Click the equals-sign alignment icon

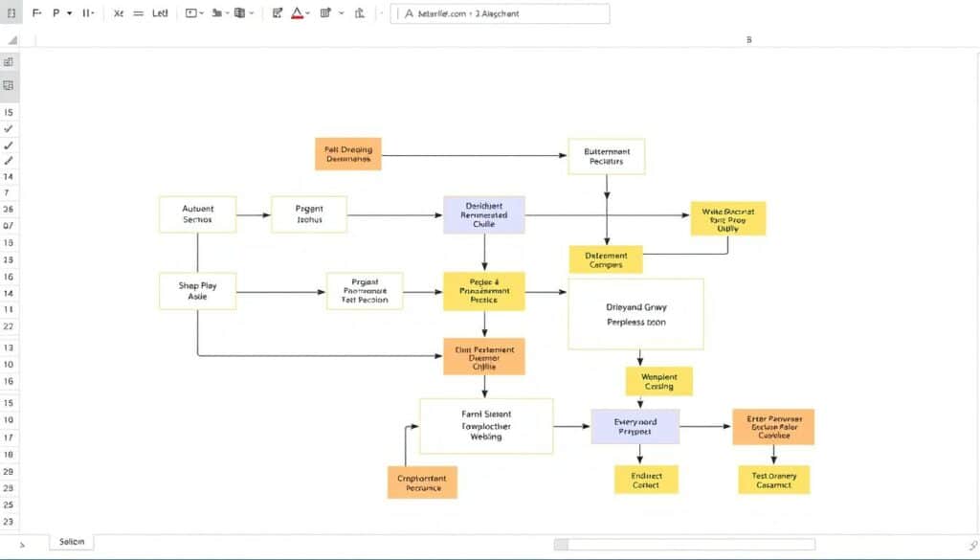coord(139,12)
